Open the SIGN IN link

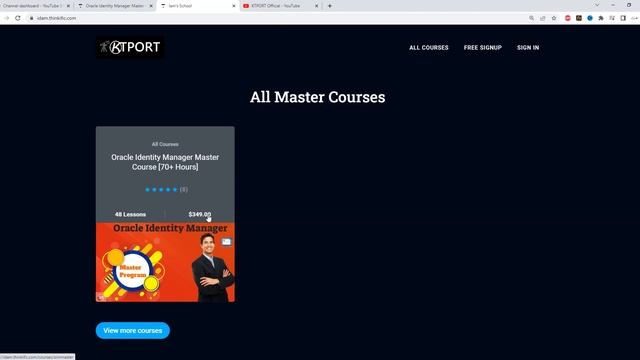528,48
